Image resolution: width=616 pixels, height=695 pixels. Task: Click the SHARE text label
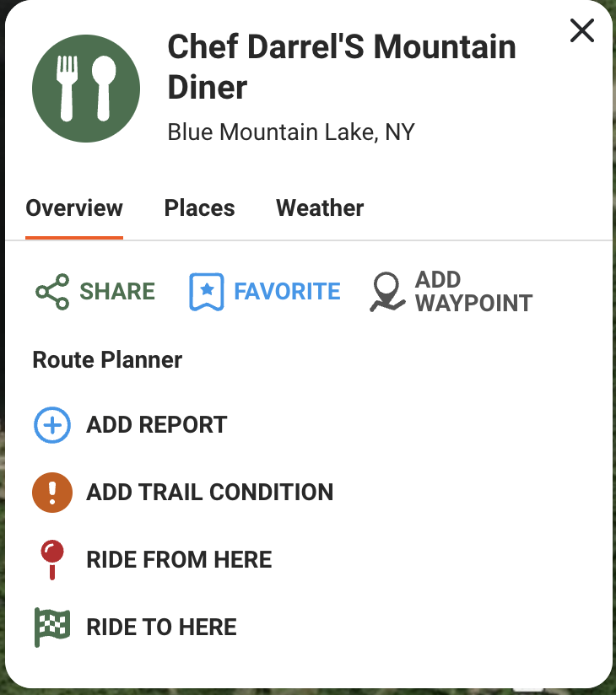(117, 292)
